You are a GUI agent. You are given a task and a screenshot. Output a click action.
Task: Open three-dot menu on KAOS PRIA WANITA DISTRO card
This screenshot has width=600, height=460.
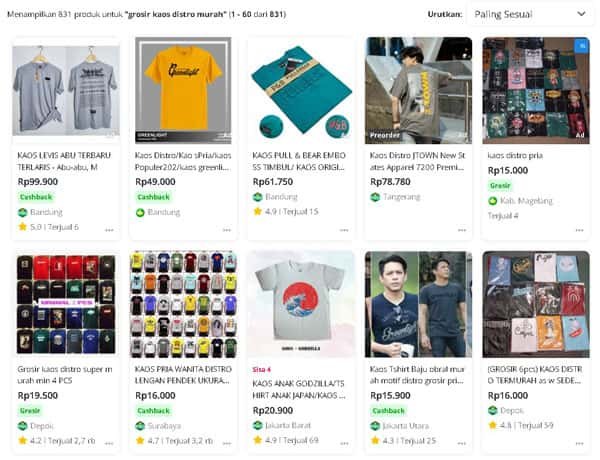click(x=227, y=444)
